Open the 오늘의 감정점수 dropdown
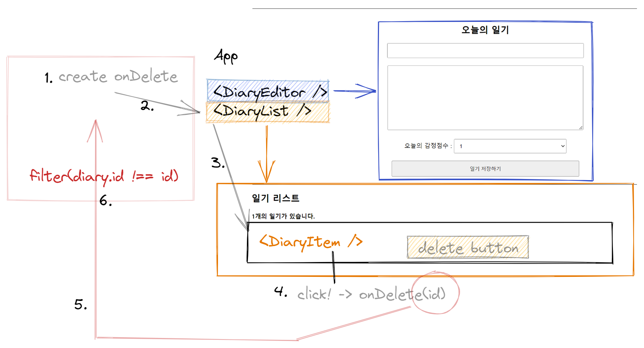Screen dimensions: 644x348 510,146
